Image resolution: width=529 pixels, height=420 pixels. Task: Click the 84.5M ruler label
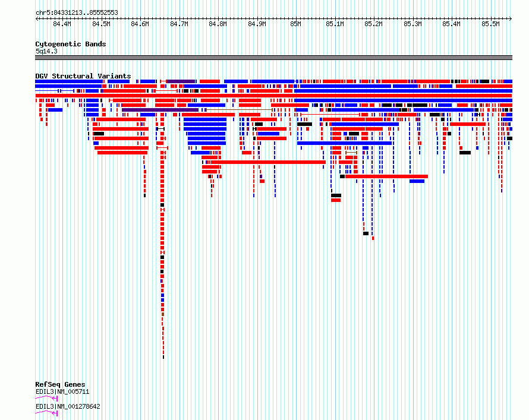(101, 24)
